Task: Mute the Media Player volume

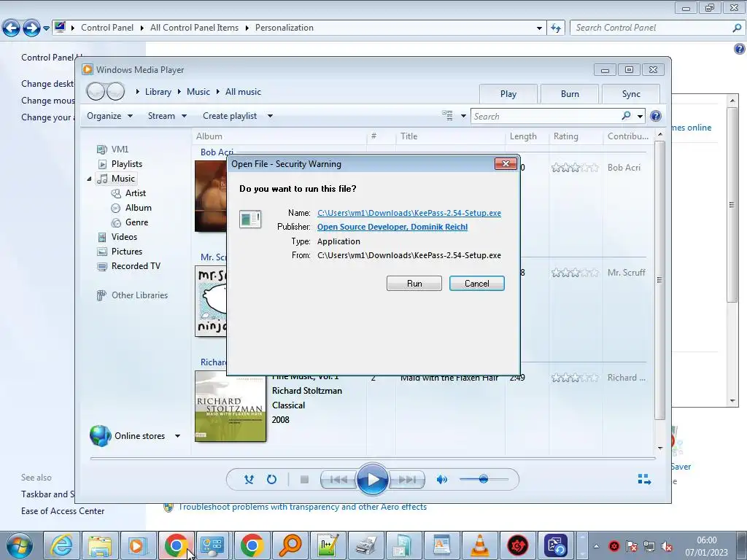Action: [x=441, y=480]
